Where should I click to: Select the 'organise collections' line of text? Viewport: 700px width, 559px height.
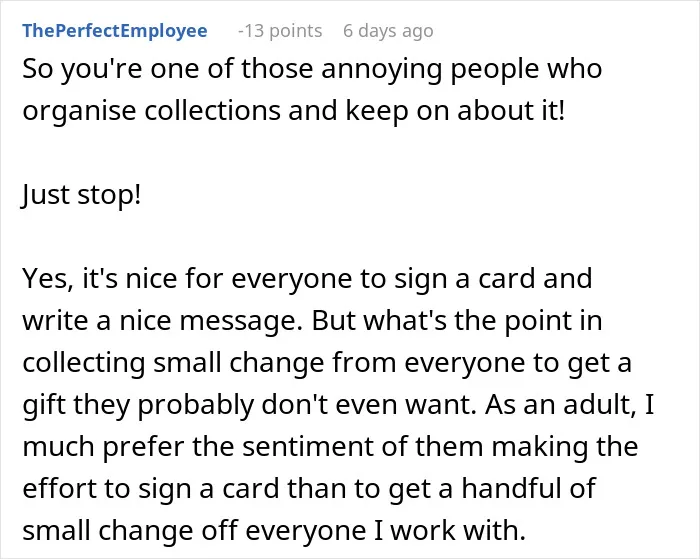294,111
